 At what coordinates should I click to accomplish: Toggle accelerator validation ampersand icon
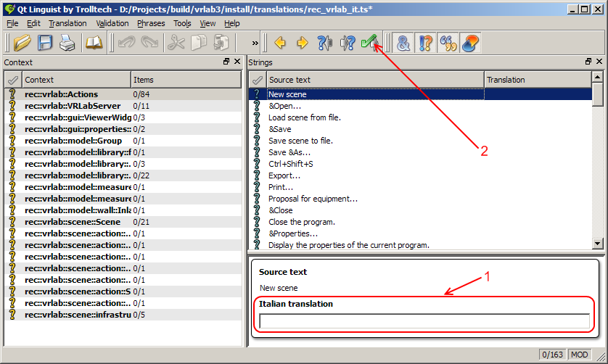tap(403, 43)
